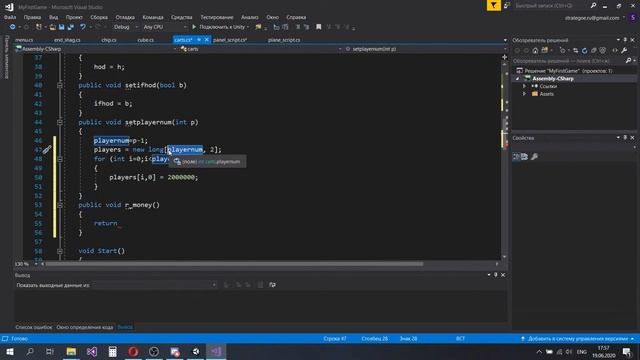Click the Home icon in Solution Explorer
The width and height of the screenshot is (640, 360).
tap(535, 51)
